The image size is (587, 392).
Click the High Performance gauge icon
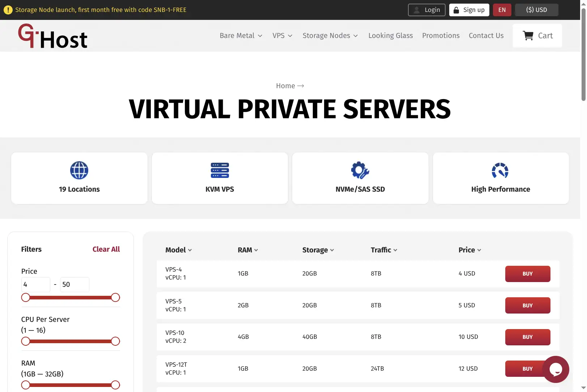pos(501,170)
